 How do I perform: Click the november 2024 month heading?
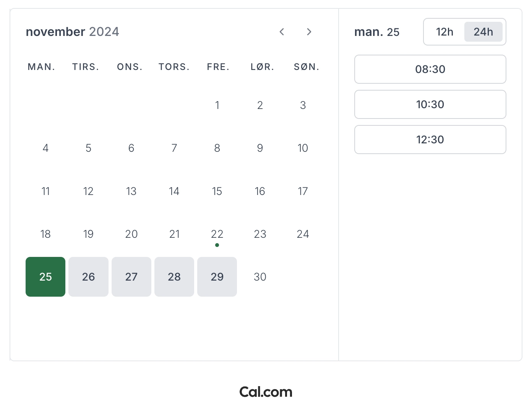[72, 32]
